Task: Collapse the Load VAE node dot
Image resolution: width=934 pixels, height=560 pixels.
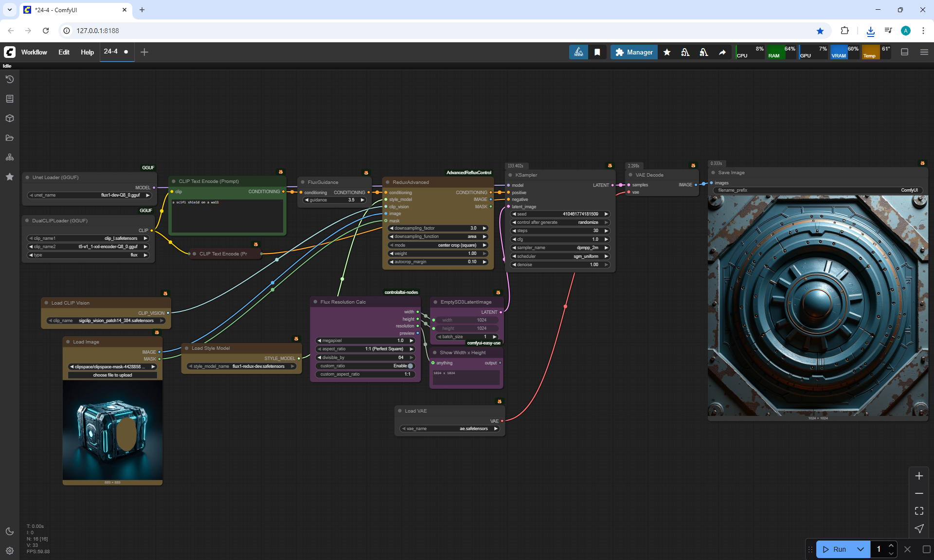Action: click(400, 411)
